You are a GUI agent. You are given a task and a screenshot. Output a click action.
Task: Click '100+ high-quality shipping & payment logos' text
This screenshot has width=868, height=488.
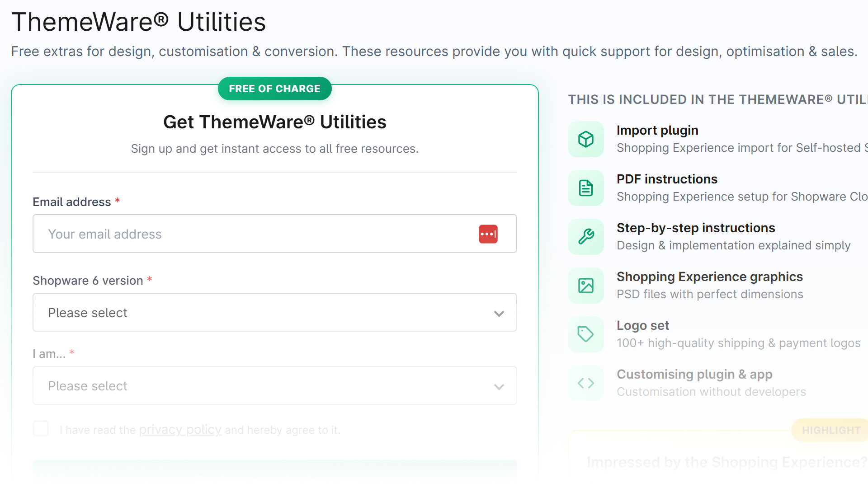(738, 343)
